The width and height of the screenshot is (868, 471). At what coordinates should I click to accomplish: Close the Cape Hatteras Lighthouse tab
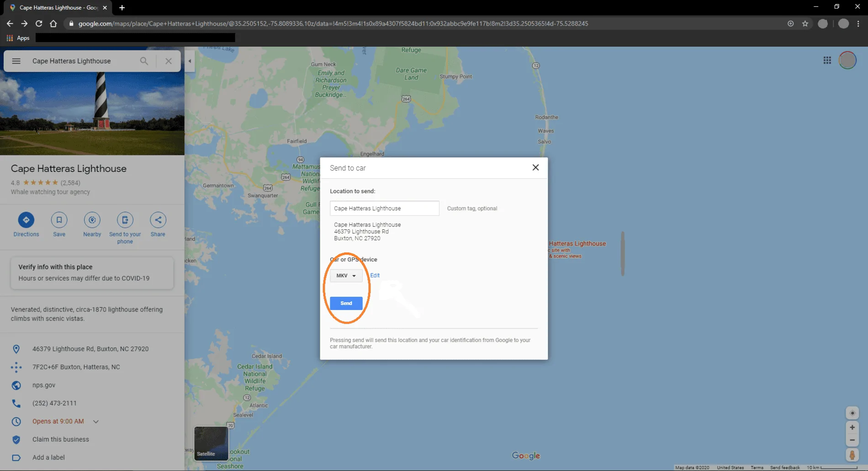pos(105,7)
